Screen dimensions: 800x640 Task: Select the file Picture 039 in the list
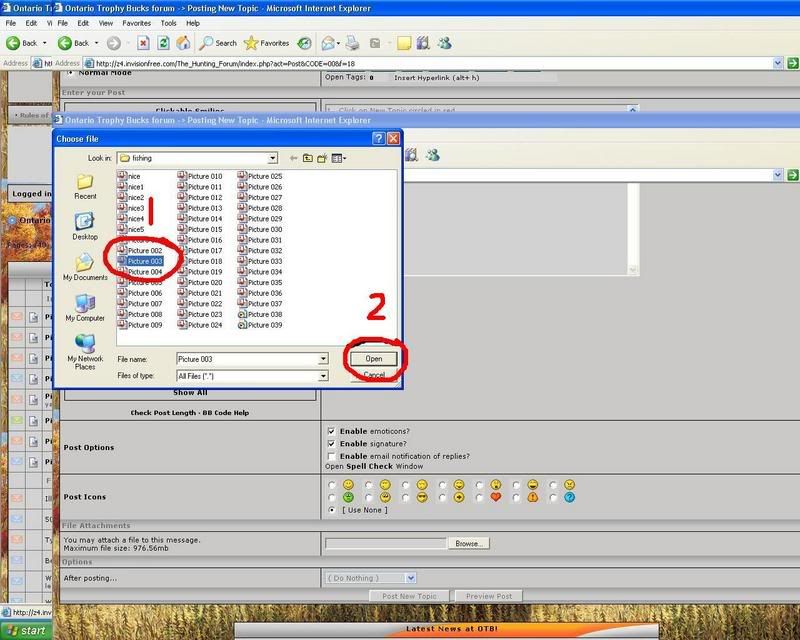[x=260, y=325]
